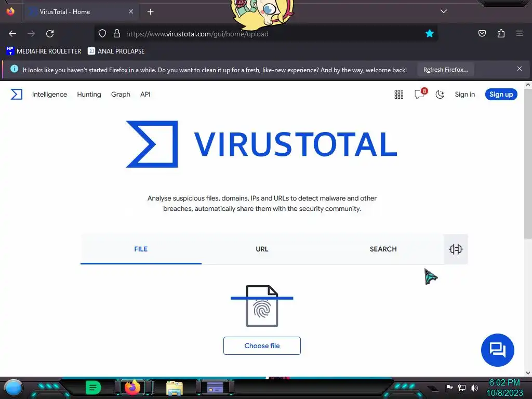
Task: Open the apps grid launcher icon
Action: point(399,95)
